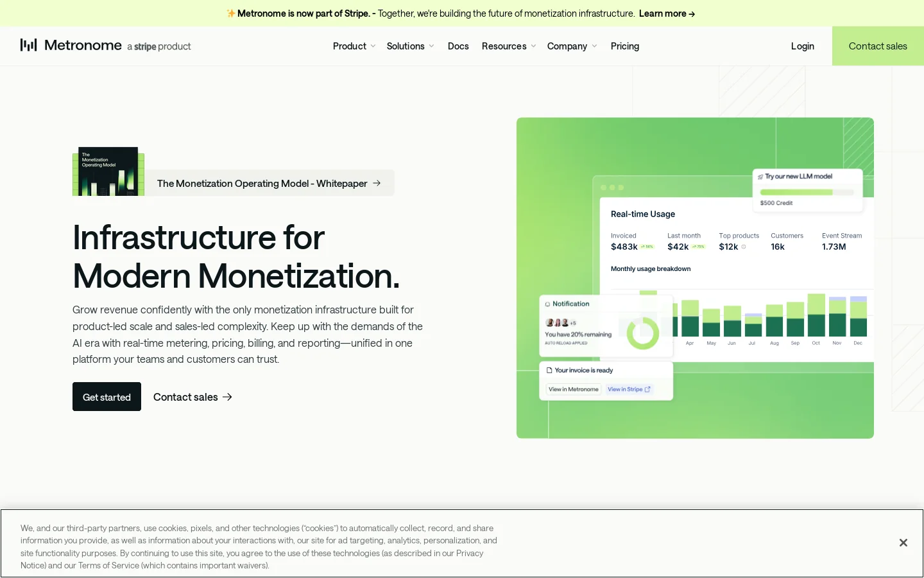
Task: Open the Resources dropdown menu
Action: pyautogui.click(x=509, y=46)
